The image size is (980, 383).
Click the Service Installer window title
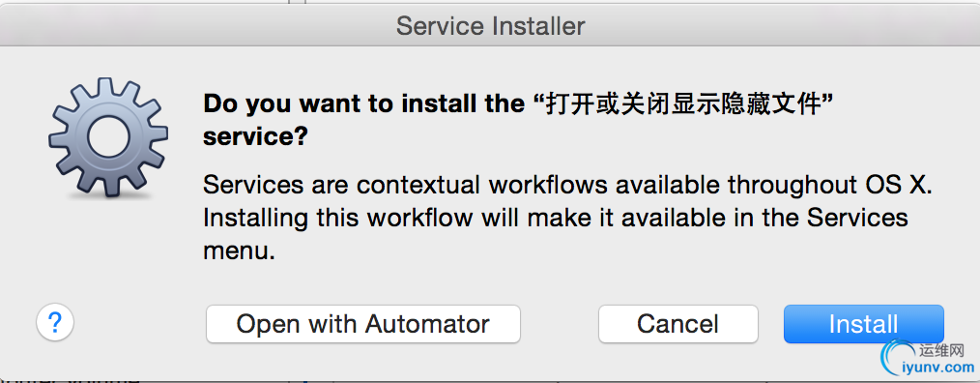[x=491, y=26]
